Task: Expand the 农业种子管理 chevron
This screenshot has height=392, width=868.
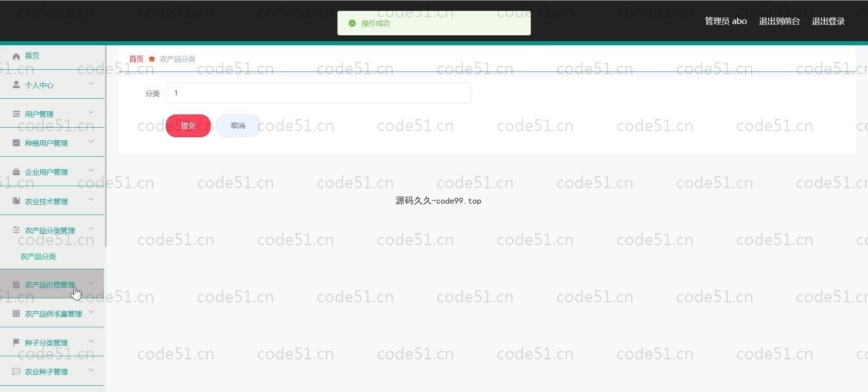Action: click(91, 370)
